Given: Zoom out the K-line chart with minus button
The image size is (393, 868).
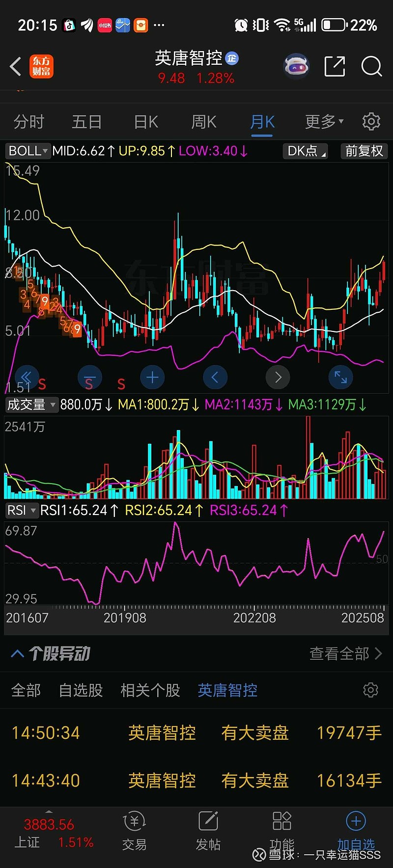Looking at the screenshot, I should click(x=90, y=377).
